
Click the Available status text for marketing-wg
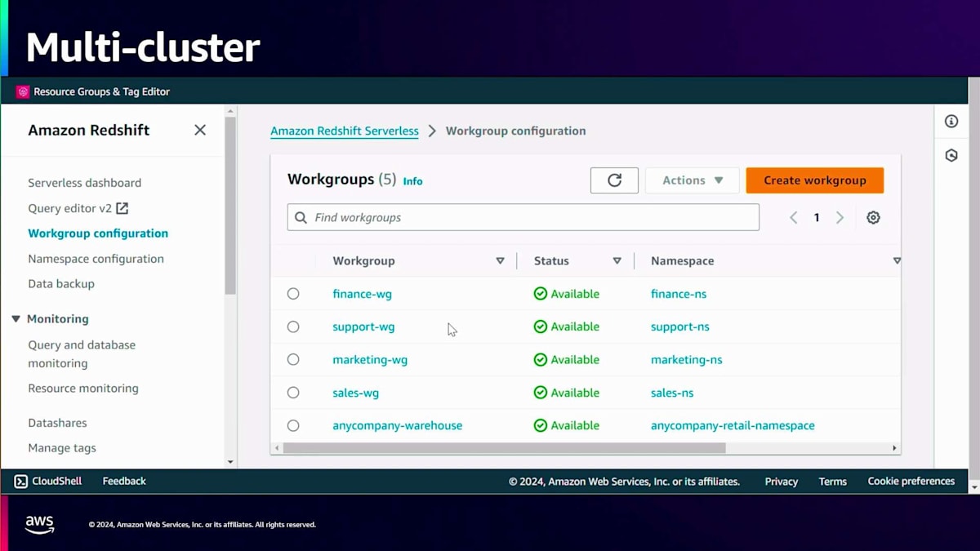[575, 360]
